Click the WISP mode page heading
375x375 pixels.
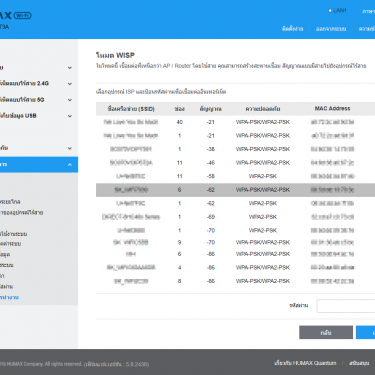tap(115, 55)
